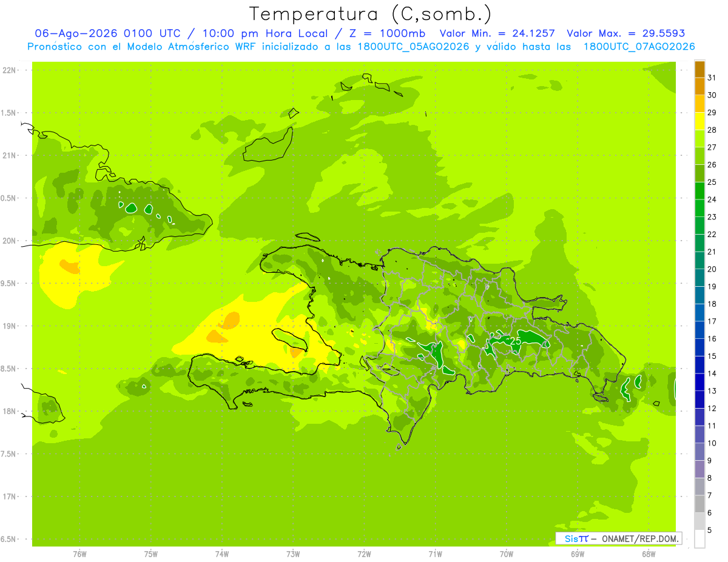
Task: Click the "5" colorbar tick label
Action: [x=710, y=530]
